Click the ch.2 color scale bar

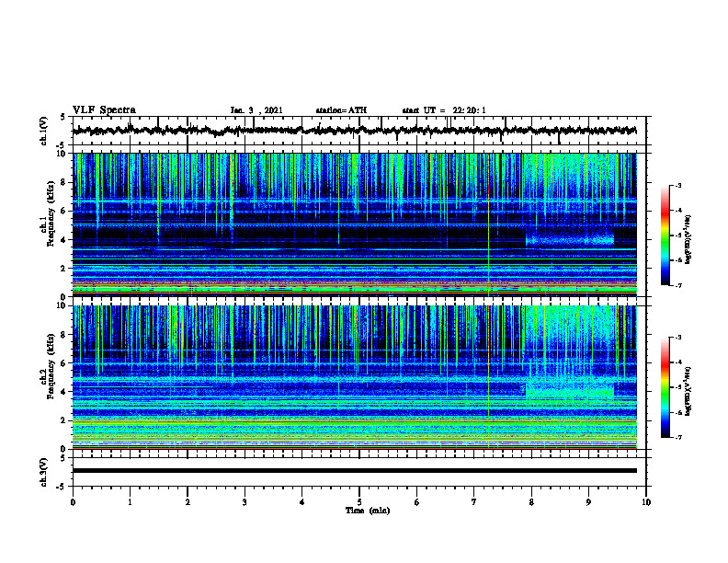pyautogui.click(x=665, y=387)
